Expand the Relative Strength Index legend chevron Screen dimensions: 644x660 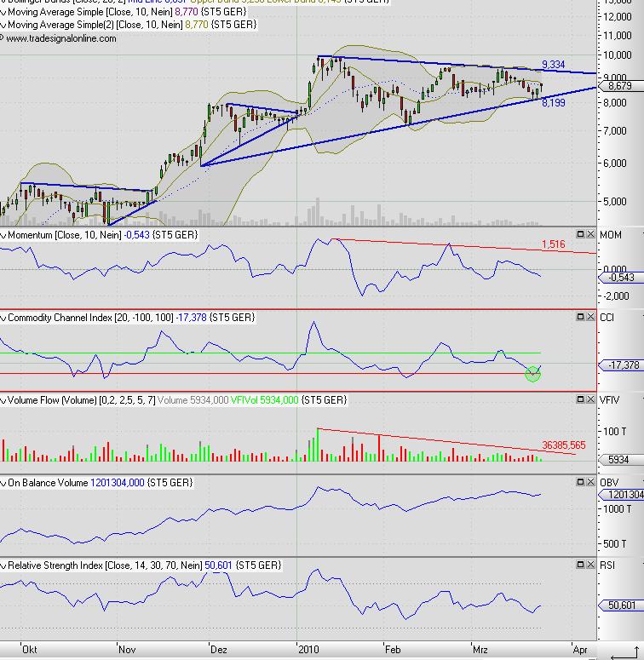[x=3, y=565]
